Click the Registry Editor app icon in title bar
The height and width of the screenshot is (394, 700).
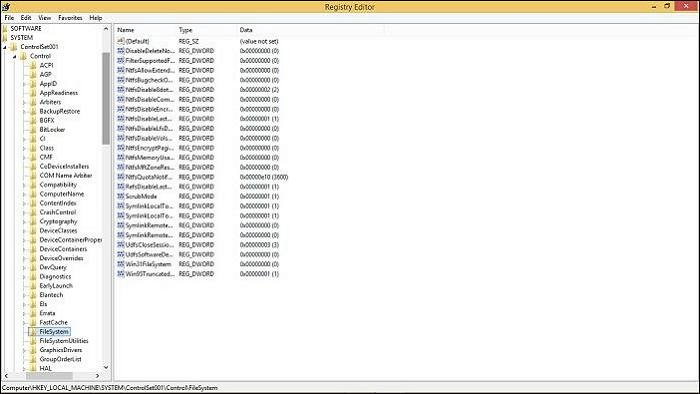tap(6, 7)
